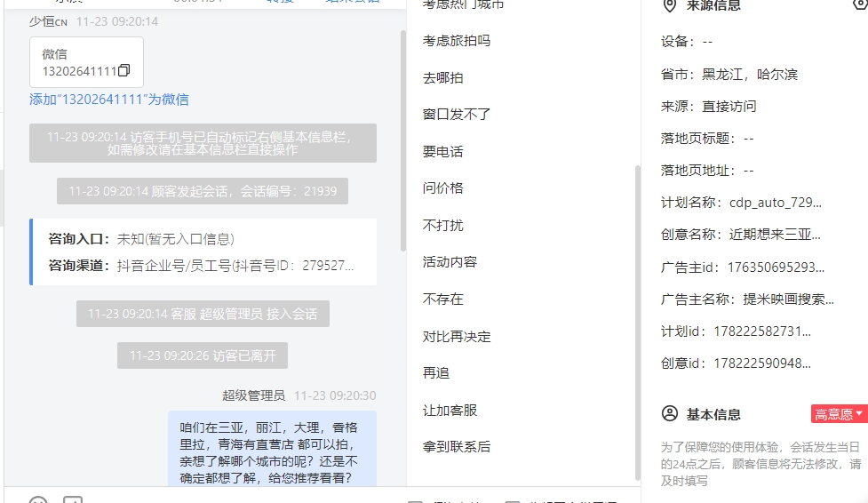This screenshot has width=868, height=503.
Task: Click the 设备 field in source info
Action: [687, 42]
